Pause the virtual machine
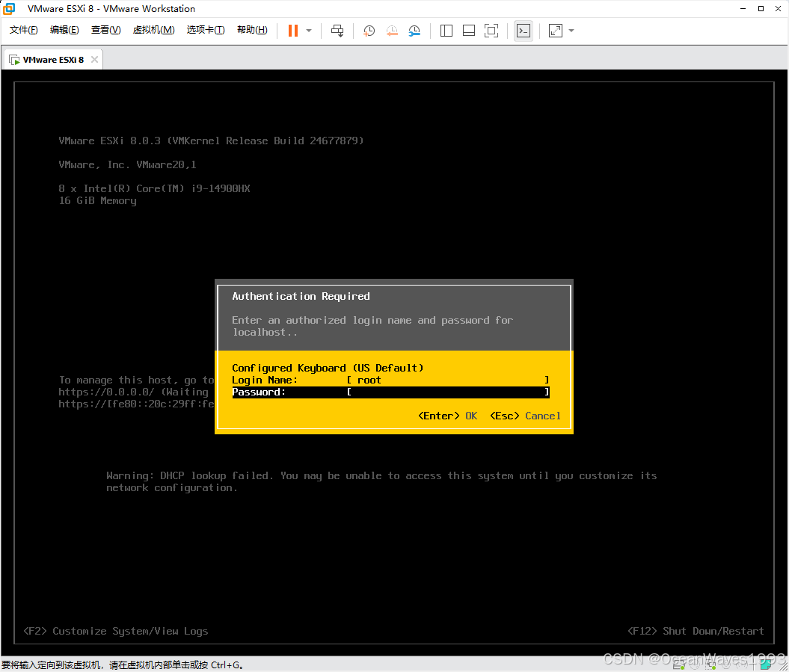Screen dimensions: 789x672 [x=293, y=31]
